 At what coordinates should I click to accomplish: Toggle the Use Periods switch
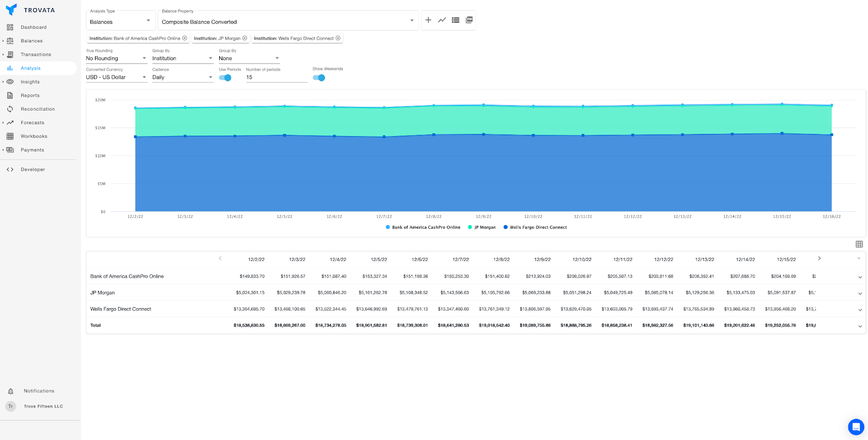[x=225, y=78]
